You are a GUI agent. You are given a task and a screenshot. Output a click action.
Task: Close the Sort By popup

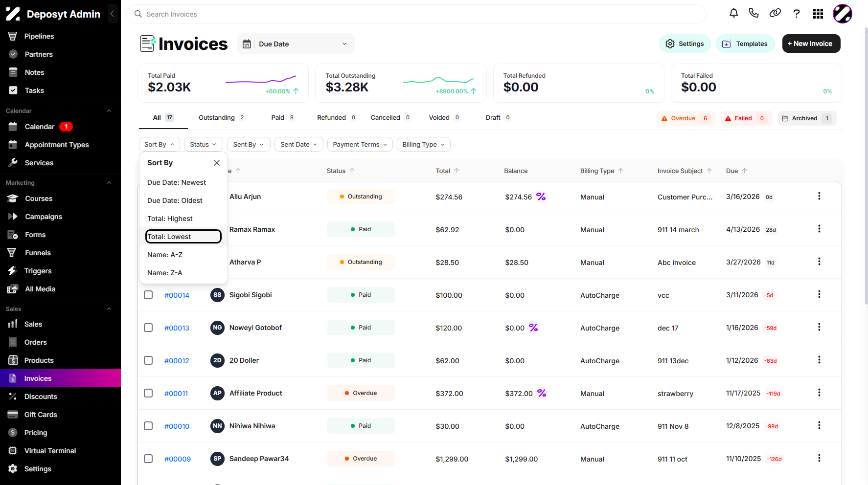[x=217, y=163]
